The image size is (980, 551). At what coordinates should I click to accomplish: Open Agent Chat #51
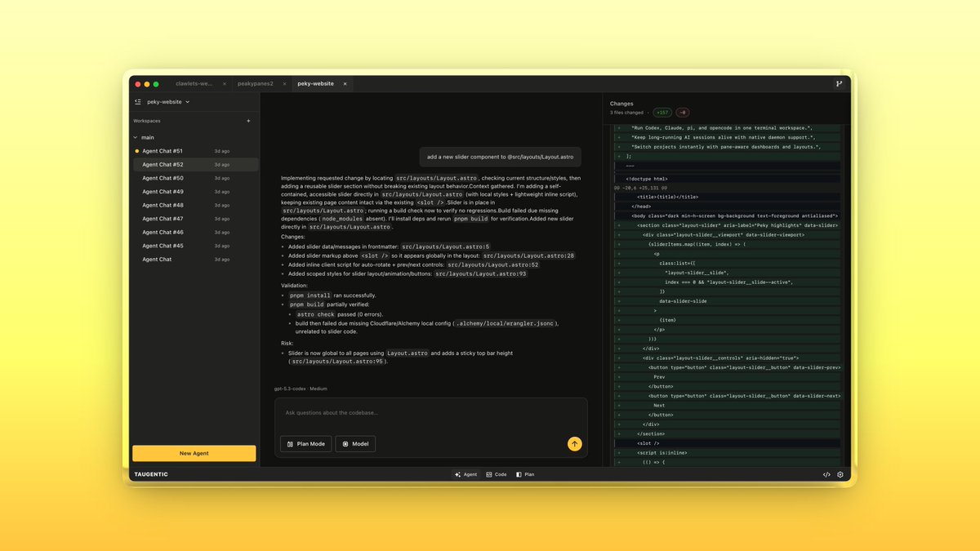(195, 151)
